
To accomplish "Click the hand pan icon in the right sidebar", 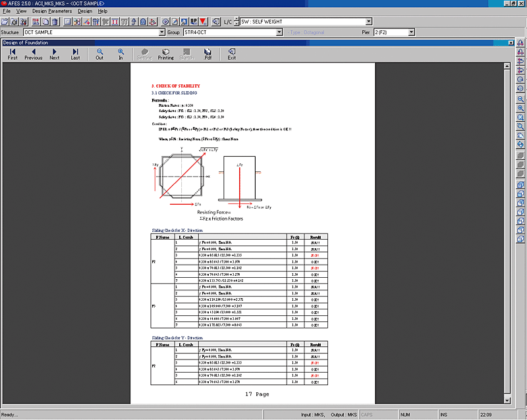I will (520, 136).
